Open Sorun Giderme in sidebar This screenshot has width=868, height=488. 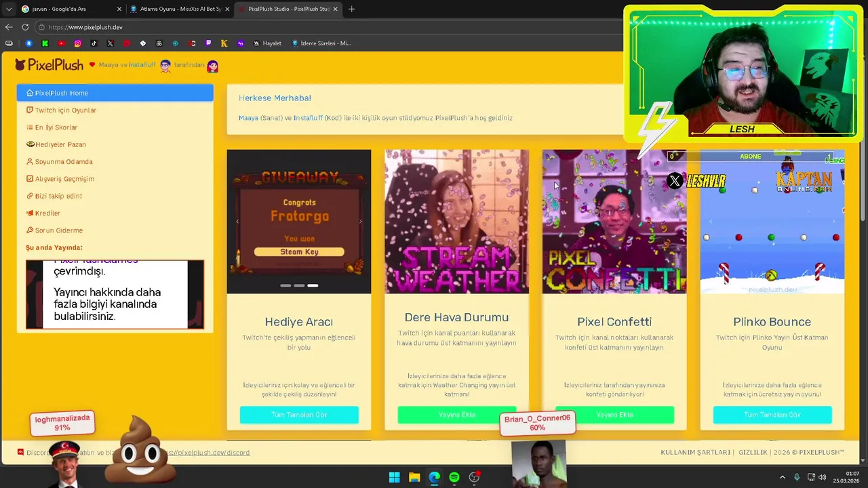point(54,230)
